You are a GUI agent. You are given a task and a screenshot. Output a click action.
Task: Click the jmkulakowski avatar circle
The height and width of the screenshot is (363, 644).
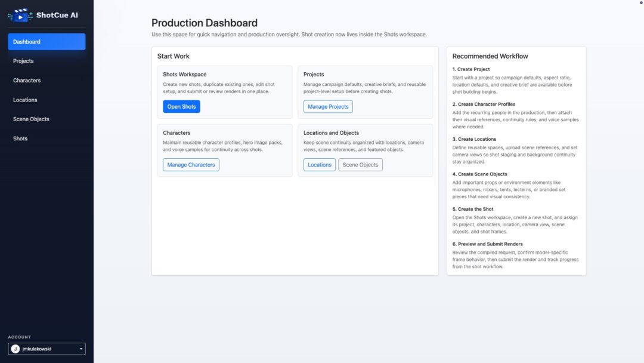(16, 349)
